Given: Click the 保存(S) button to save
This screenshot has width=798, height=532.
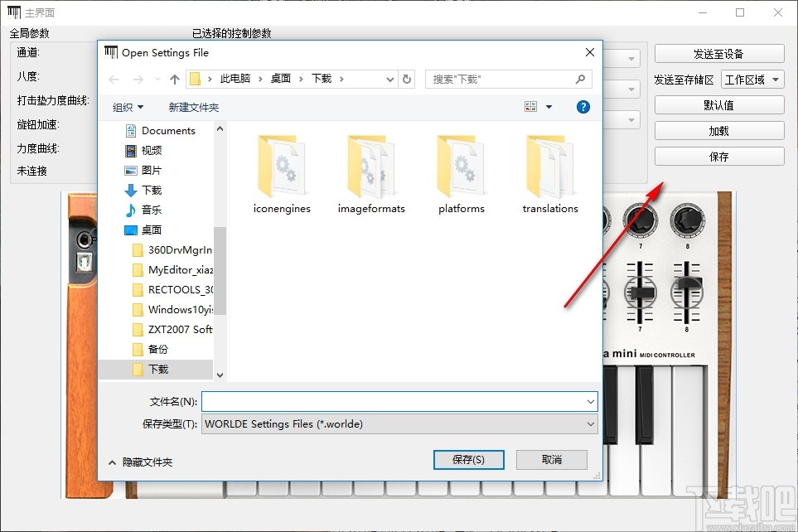Looking at the screenshot, I should click(468, 459).
